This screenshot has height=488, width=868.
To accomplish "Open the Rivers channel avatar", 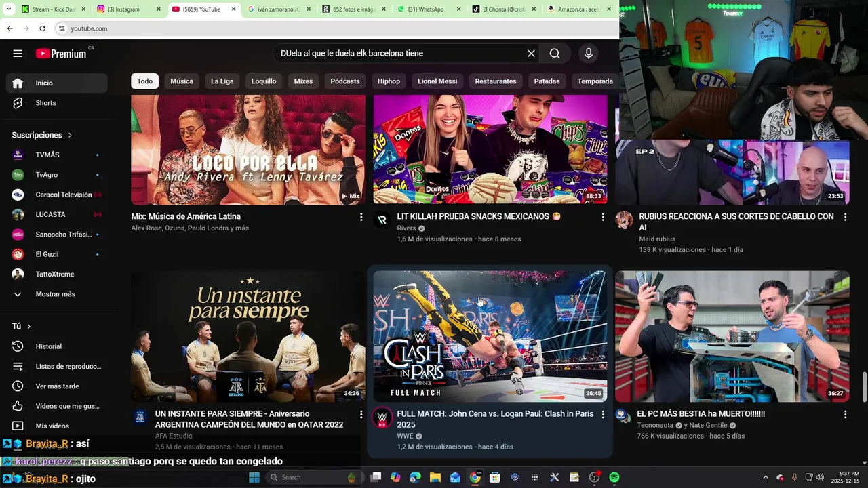I will coord(382,220).
